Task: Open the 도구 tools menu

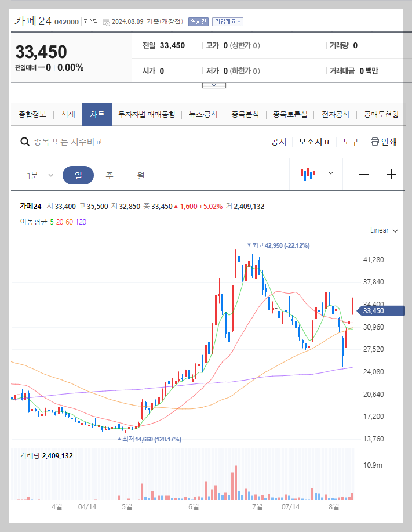Action: click(x=350, y=142)
